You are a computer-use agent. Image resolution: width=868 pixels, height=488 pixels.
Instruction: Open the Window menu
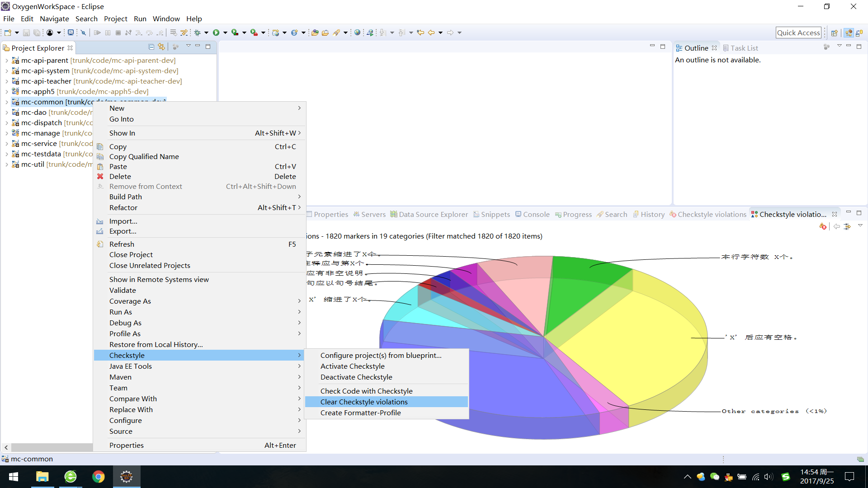pos(166,19)
